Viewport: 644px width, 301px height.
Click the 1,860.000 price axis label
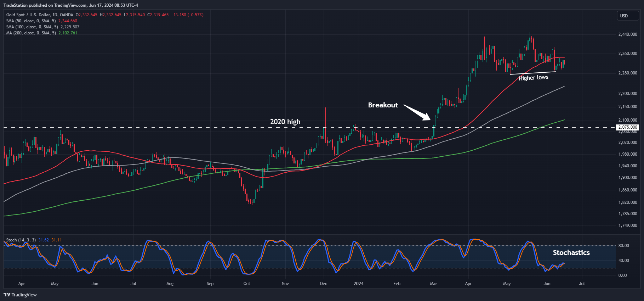tap(628, 190)
